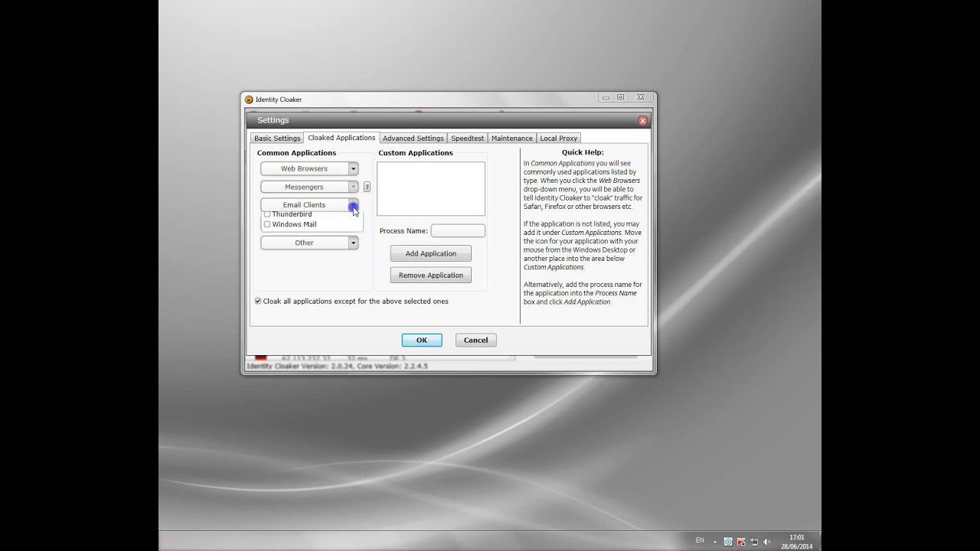The width and height of the screenshot is (980, 551).
Task: Toggle Cloak all applications except selected ones
Action: tap(258, 301)
